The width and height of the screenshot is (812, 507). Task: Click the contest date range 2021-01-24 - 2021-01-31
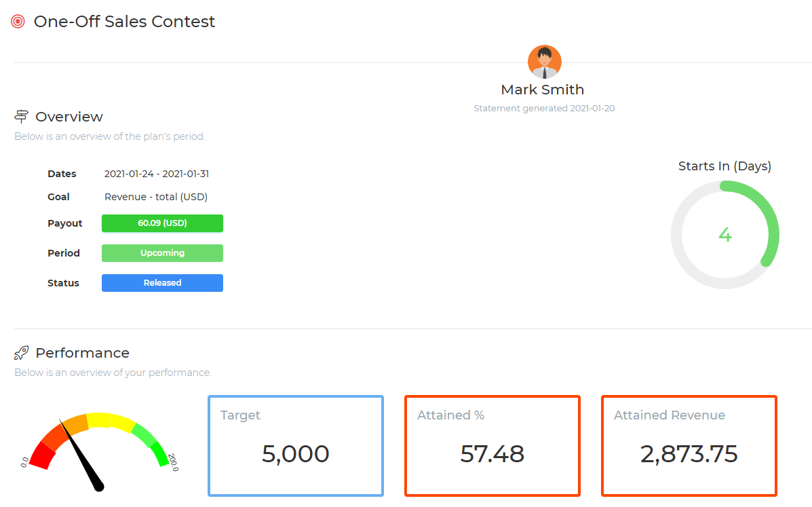point(157,174)
